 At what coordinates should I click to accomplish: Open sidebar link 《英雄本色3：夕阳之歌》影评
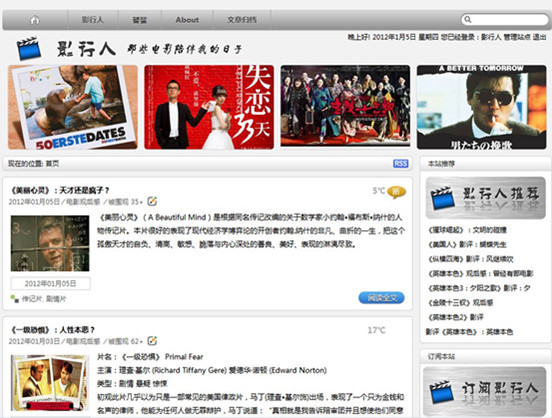[479, 288]
